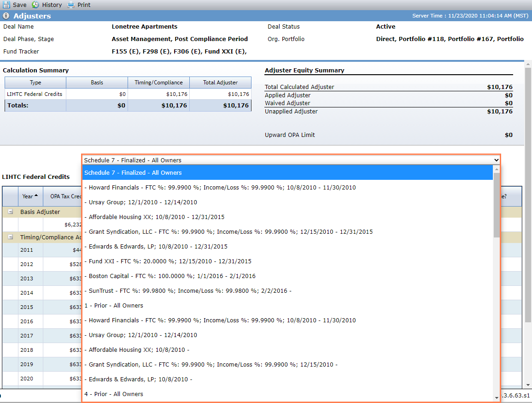
Task: Click the Adjusters info icon
Action: (6, 16)
